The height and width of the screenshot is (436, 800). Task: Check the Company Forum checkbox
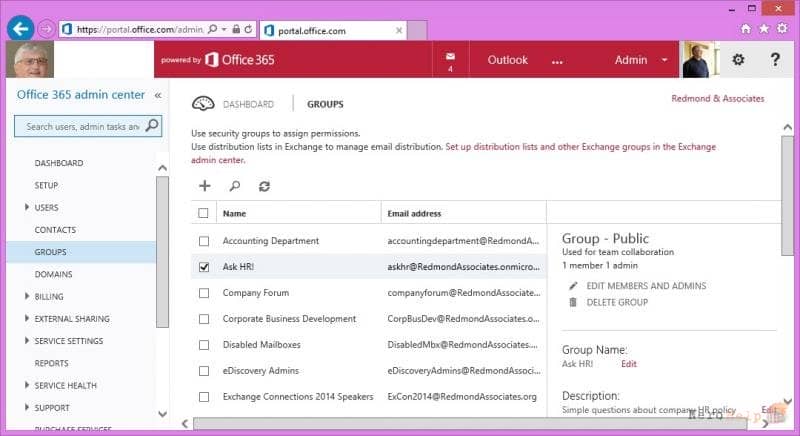click(x=204, y=293)
